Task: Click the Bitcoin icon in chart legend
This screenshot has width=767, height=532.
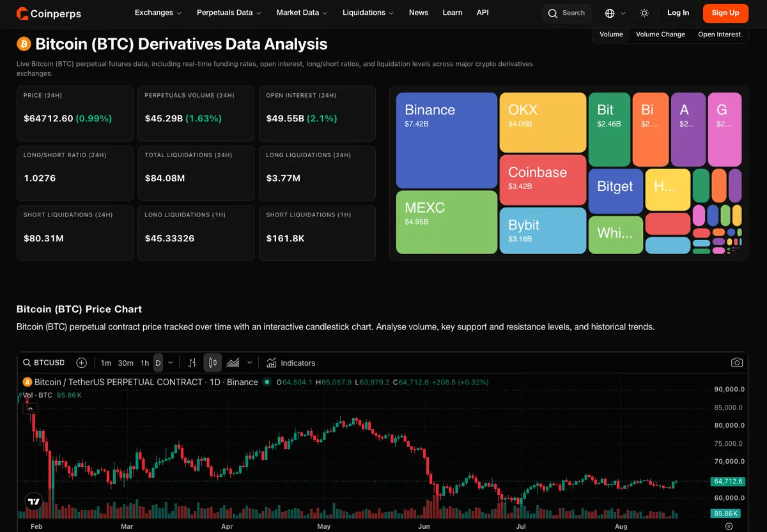Action: (27, 382)
